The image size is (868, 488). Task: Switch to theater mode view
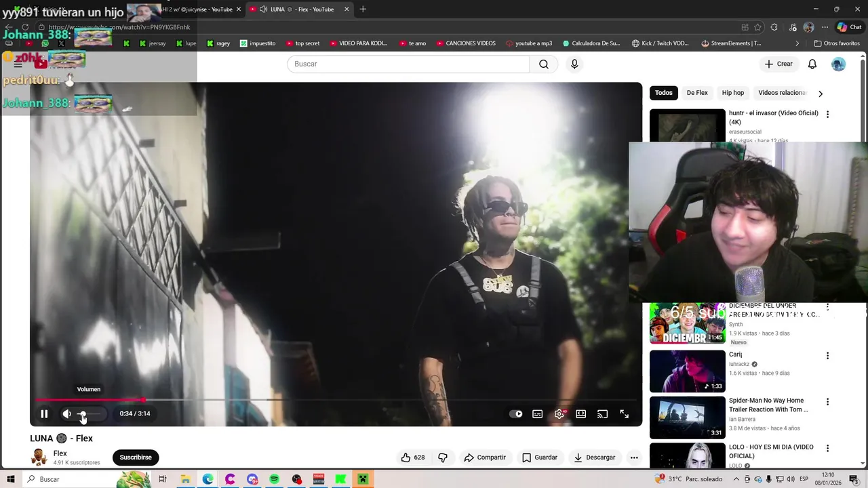[x=581, y=414]
